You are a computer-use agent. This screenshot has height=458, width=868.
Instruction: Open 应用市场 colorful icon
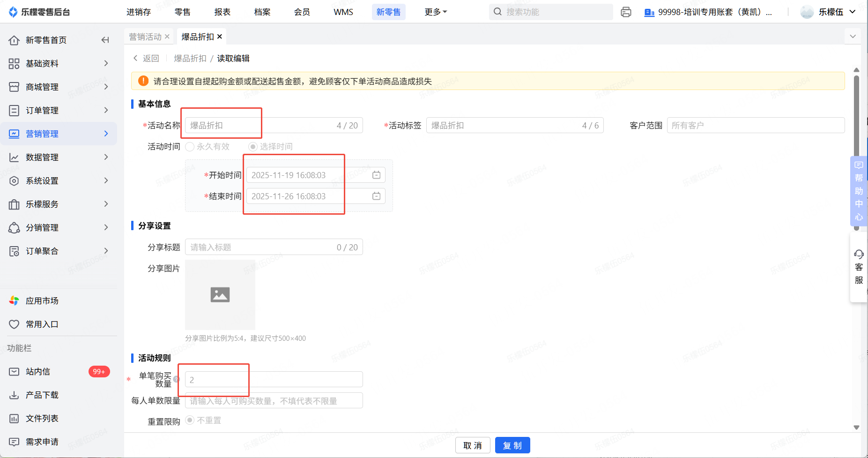(14, 301)
